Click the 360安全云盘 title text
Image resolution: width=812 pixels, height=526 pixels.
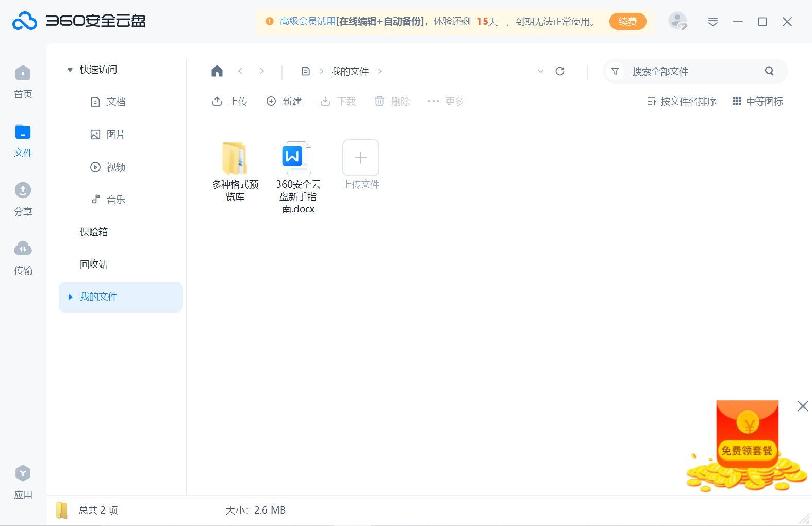96,21
